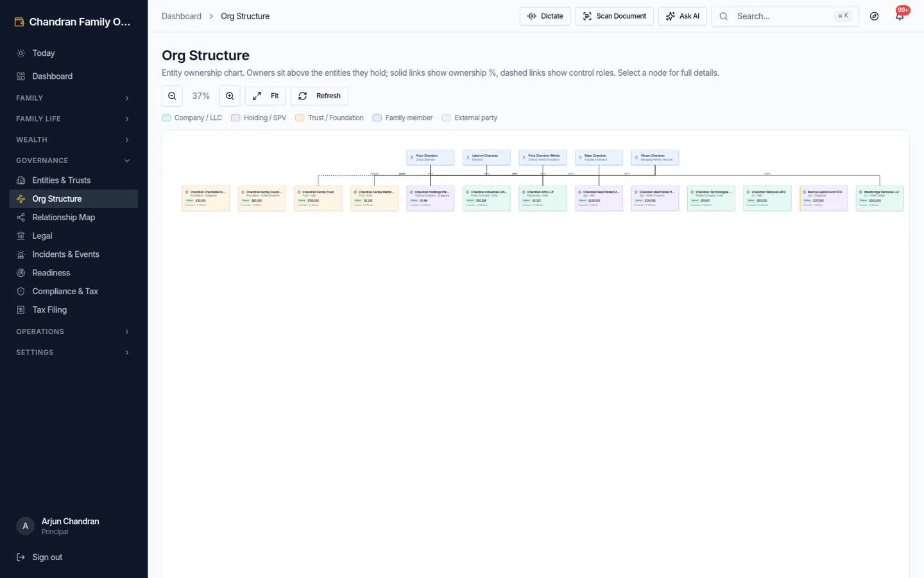Open Incidents & Events
Screen dimensions: 924x578
click(74, 254)
